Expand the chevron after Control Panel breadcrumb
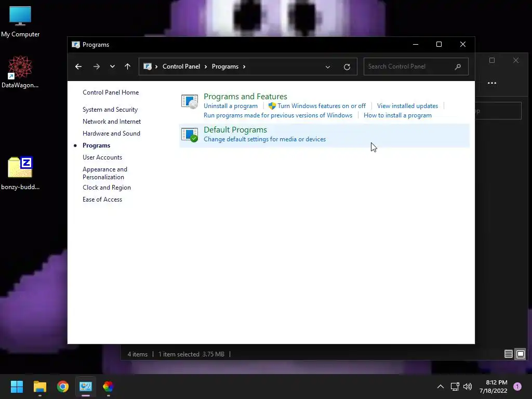The height and width of the screenshot is (399, 532). [206, 66]
